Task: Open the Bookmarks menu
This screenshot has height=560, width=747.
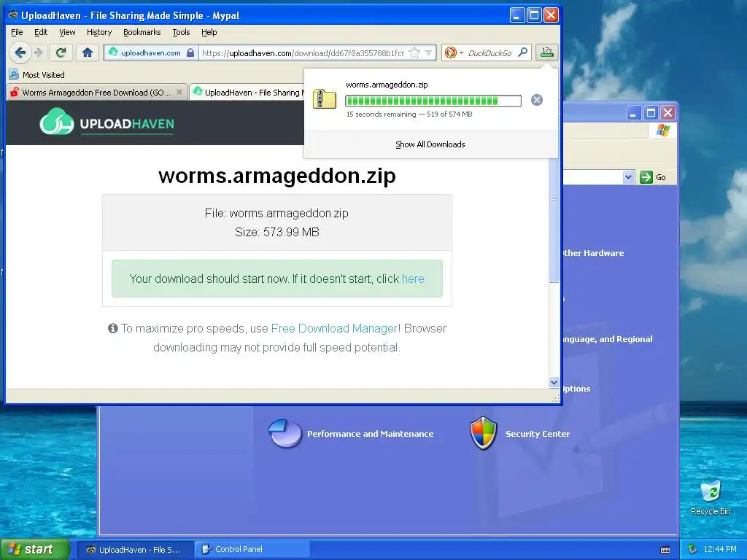Action: [x=142, y=32]
